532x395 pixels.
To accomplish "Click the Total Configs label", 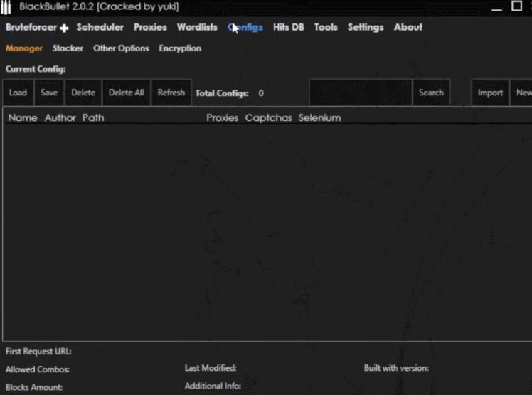I will pyautogui.click(x=222, y=93).
